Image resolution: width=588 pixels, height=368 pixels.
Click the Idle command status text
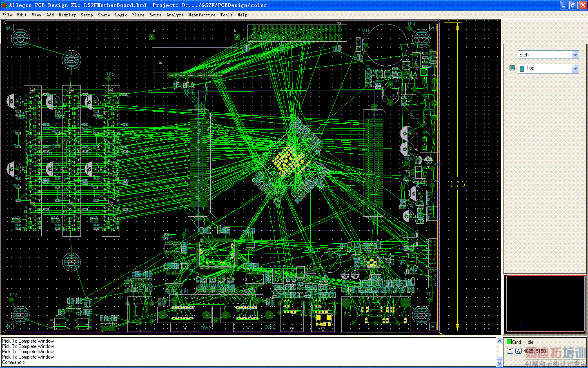530,342
